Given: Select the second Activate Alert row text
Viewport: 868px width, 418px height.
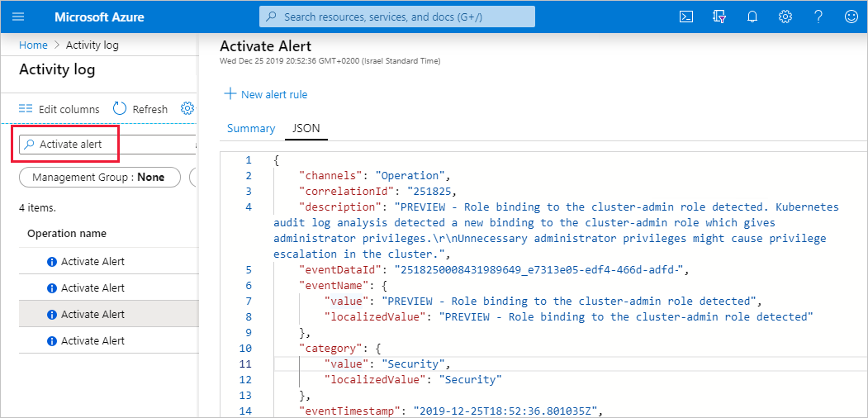Looking at the screenshot, I should [x=93, y=288].
